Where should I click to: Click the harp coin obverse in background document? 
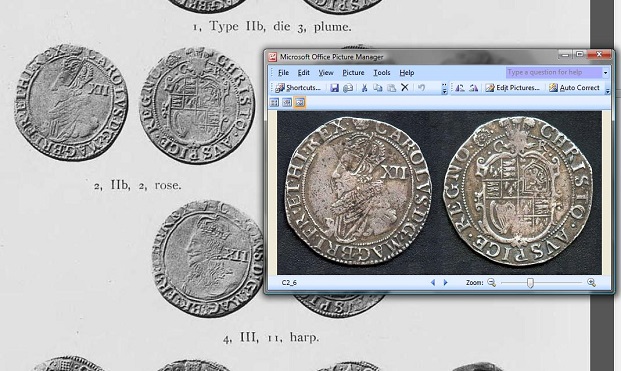[207, 259]
